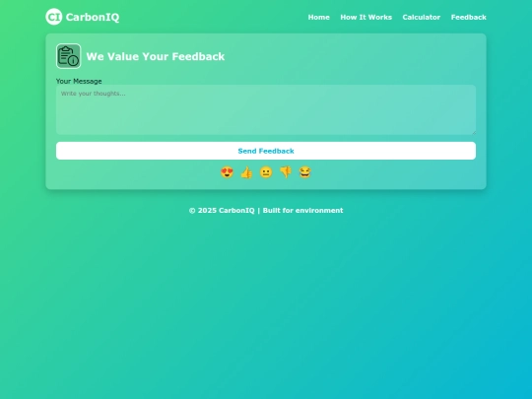532x399 pixels.
Task: Click the textarea resize handle corner
Action: coord(474,133)
